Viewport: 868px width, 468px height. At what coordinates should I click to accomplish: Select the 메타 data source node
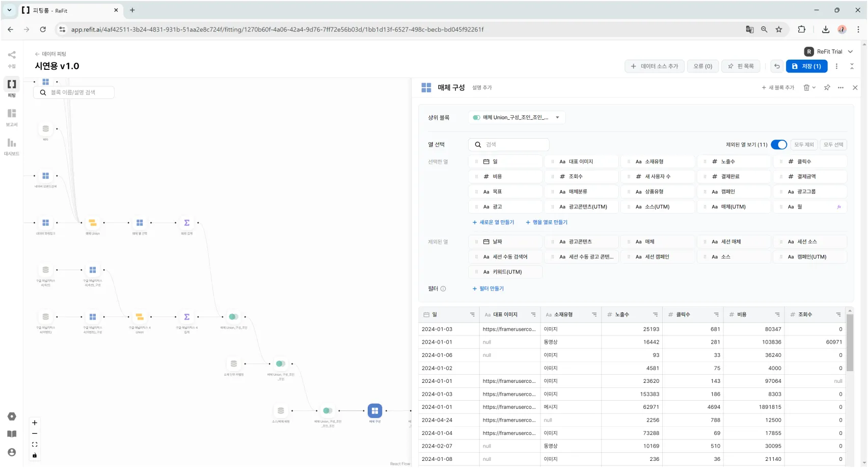(x=45, y=129)
